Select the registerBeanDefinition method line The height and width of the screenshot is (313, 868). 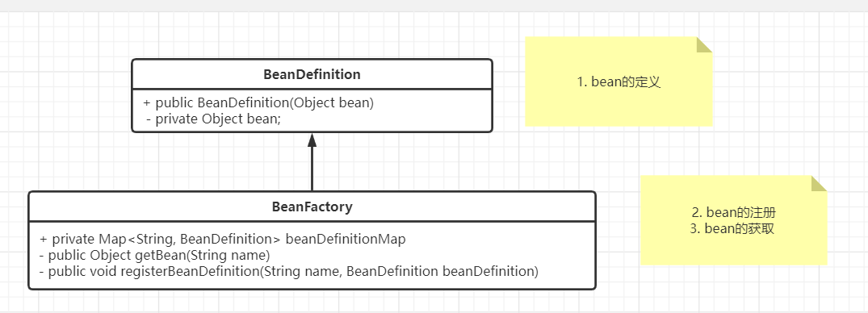[288, 271]
